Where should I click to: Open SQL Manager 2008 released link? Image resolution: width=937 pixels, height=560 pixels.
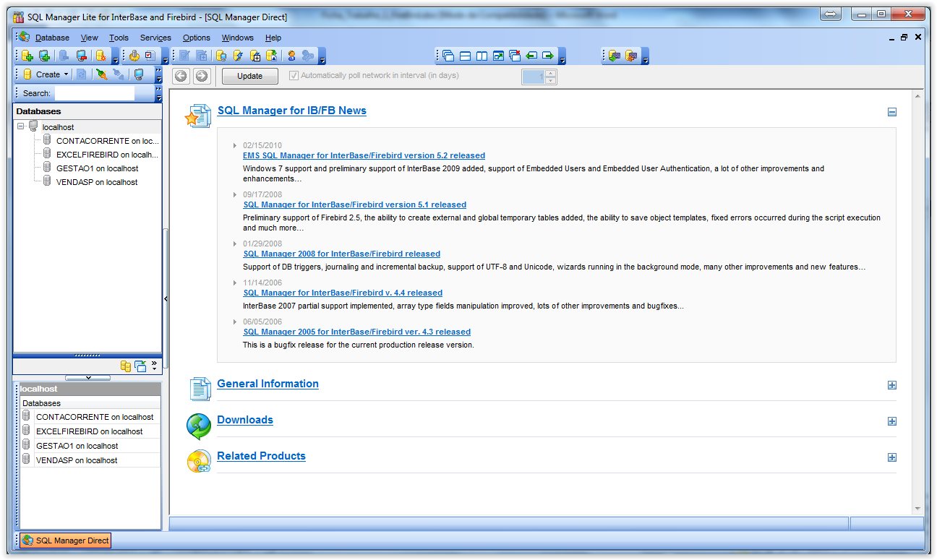[x=342, y=254]
